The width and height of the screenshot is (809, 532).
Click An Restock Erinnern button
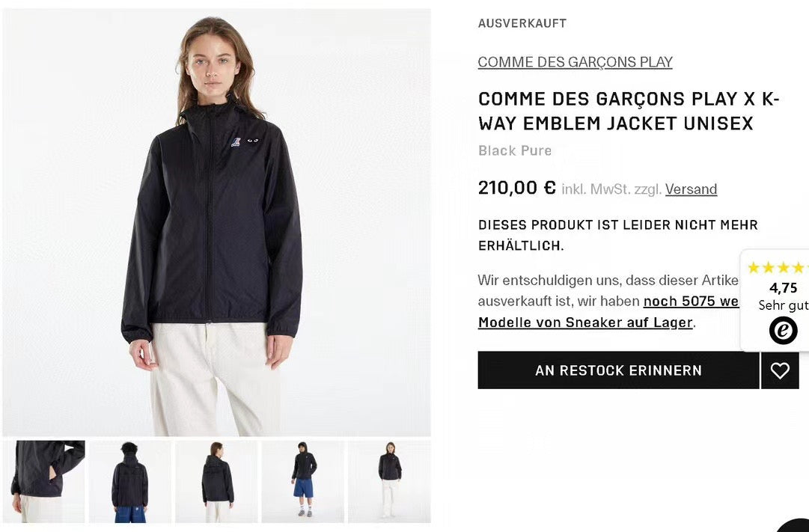point(618,370)
